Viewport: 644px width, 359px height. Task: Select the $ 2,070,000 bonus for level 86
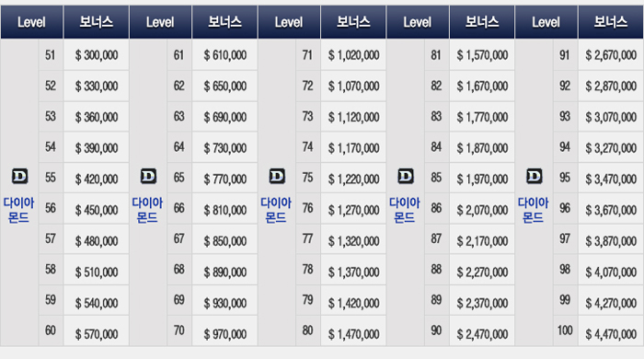482,210
